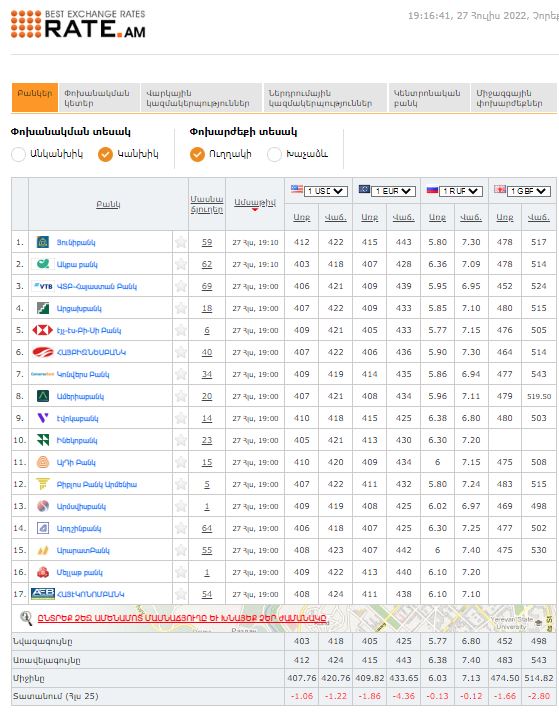
Task: Click the 519.50 GBP sell value for Ameriabank
Action: [x=539, y=396]
